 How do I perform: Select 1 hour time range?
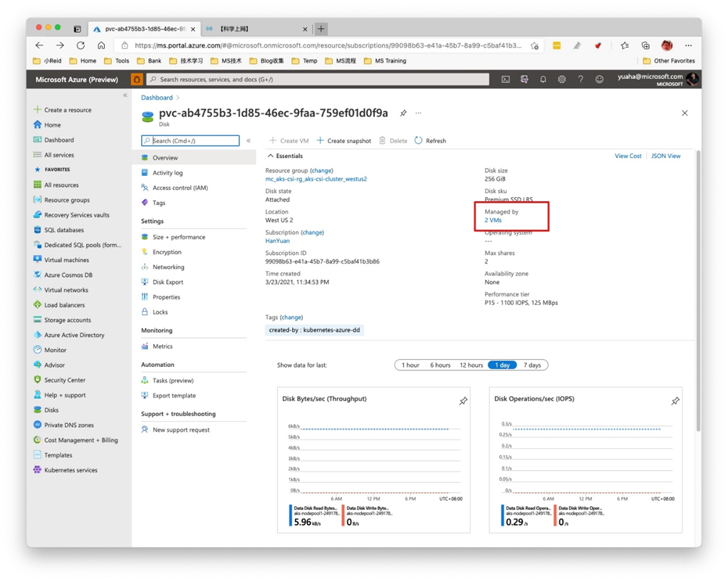(410, 365)
